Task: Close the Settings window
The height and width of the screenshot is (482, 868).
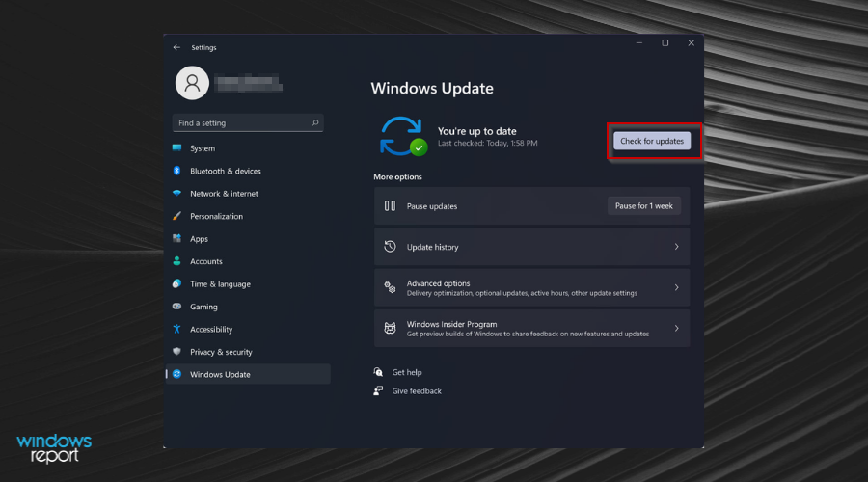Action: click(x=691, y=43)
